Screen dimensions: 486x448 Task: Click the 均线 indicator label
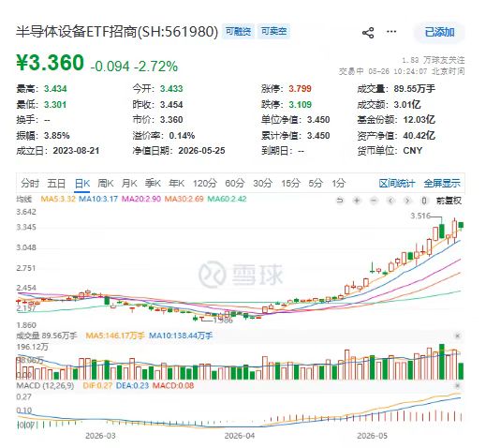tap(24, 199)
